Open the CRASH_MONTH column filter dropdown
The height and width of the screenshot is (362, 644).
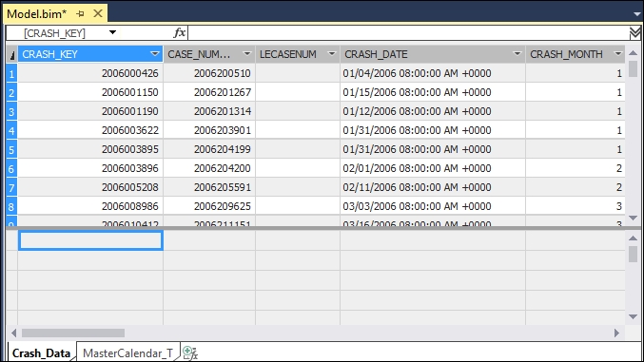click(617, 54)
